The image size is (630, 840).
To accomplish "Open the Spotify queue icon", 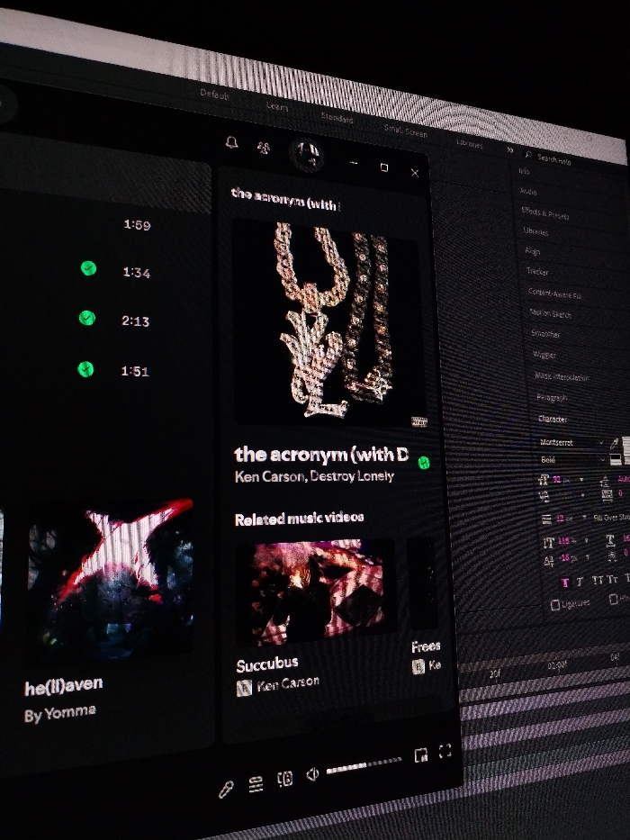I will coord(256,784).
